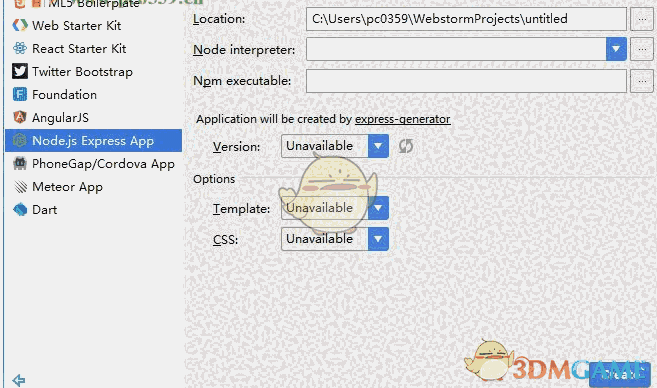Click the React Starter Kit atom icon

pos(20,49)
